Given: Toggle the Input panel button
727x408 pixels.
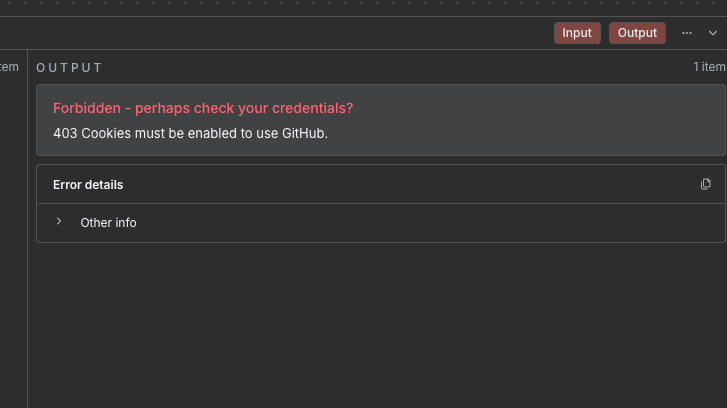Looking at the screenshot, I should pyautogui.click(x=577, y=33).
